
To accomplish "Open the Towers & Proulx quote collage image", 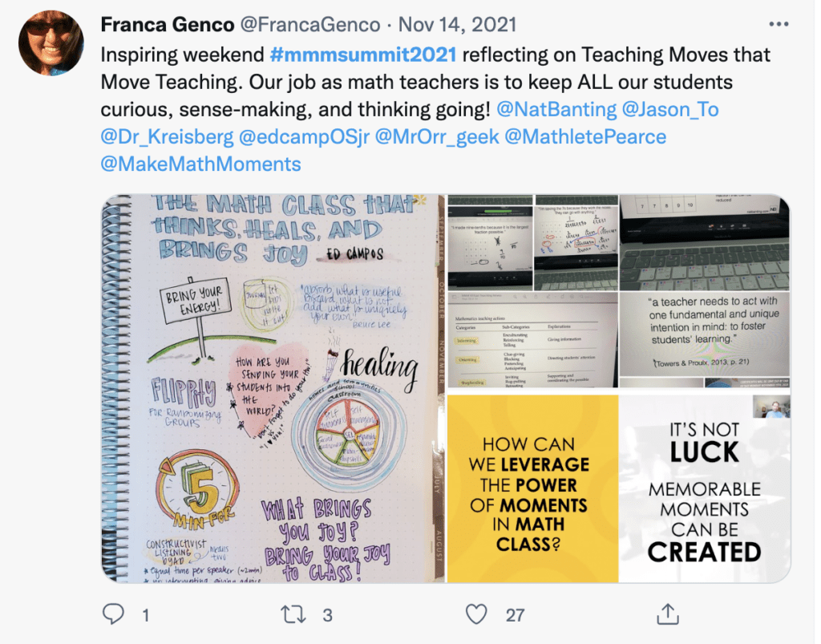I will [619, 291].
